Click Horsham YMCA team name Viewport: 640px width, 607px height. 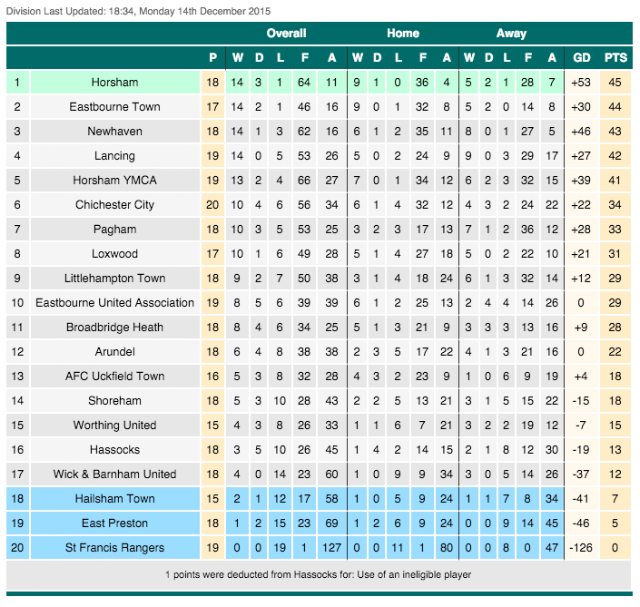pyautogui.click(x=115, y=180)
